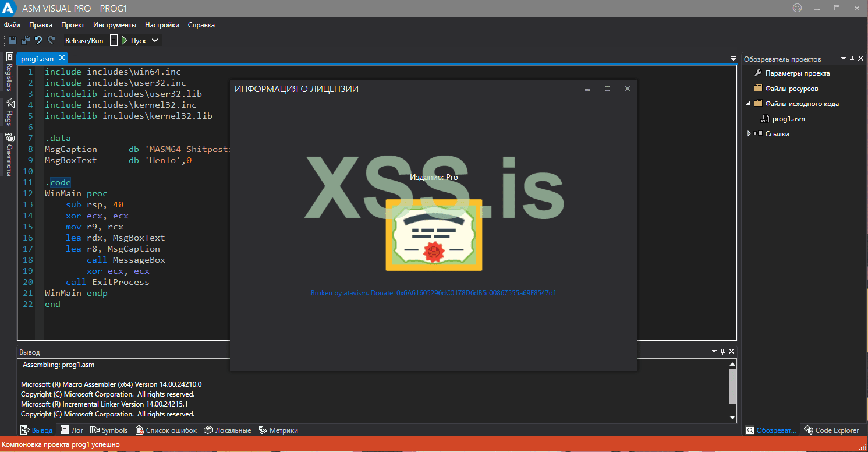Open the Инструменты menu
This screenshot has width=868, height=452.
pyautogui.click(x=115, y=25)
